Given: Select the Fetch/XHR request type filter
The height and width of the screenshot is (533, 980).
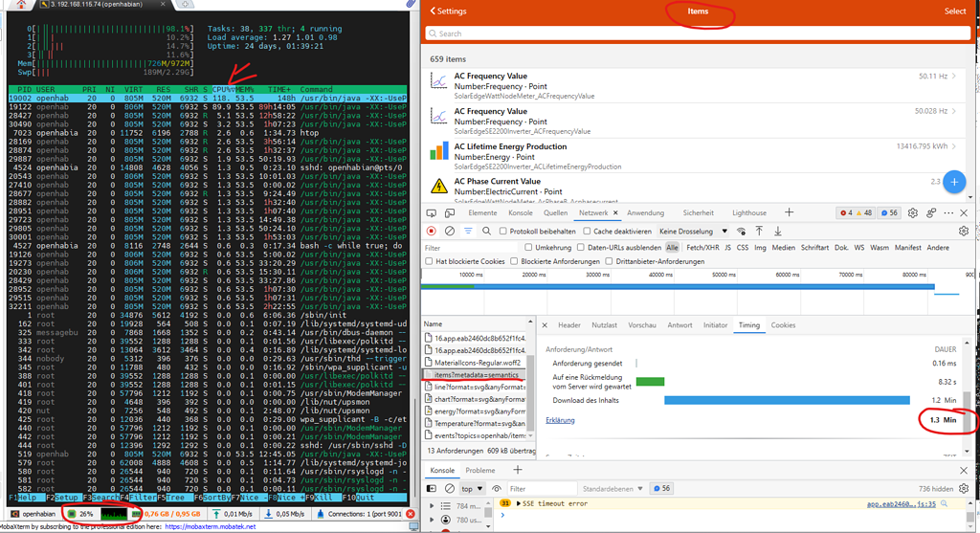Looking at the screenshot, I should click(702, 248).
